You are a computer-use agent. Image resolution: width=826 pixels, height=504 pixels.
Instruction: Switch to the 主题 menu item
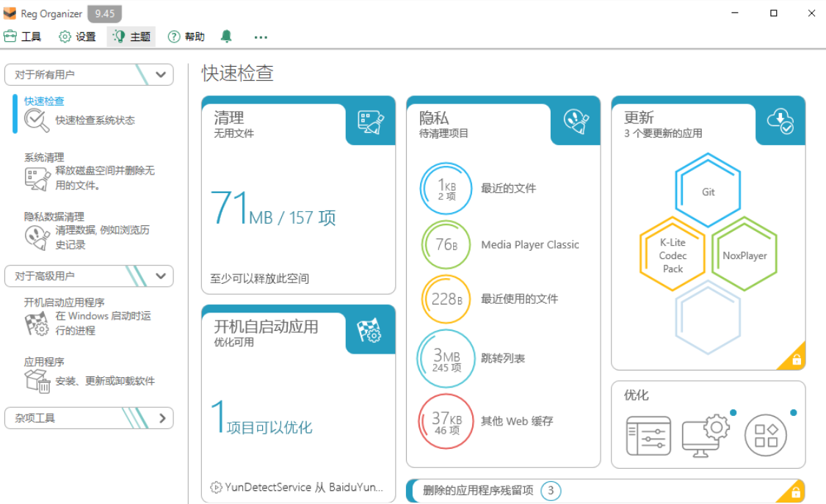tap(131, 36)
